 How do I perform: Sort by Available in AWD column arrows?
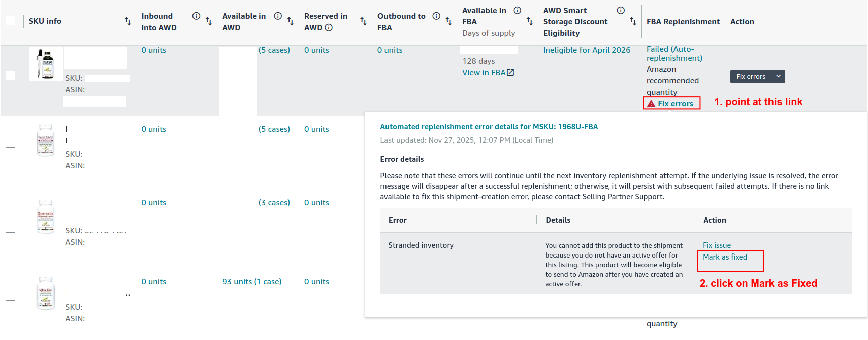coord(291,21)
